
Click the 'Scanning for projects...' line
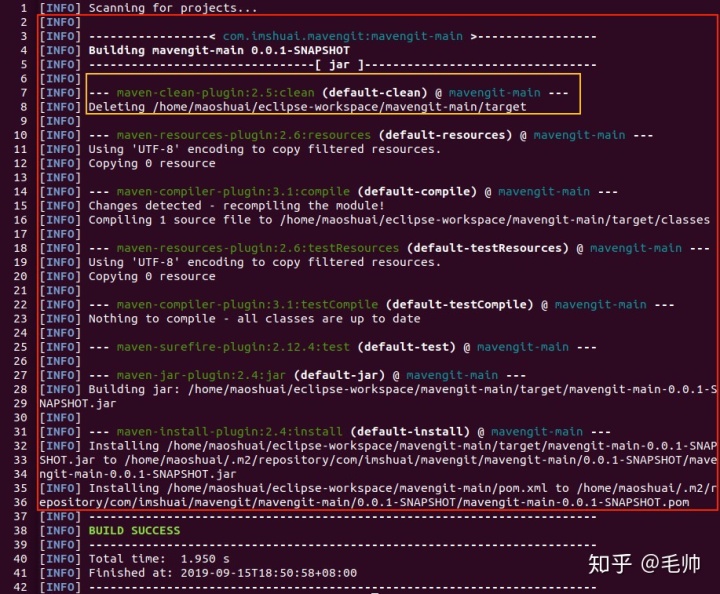click(173, 8)
